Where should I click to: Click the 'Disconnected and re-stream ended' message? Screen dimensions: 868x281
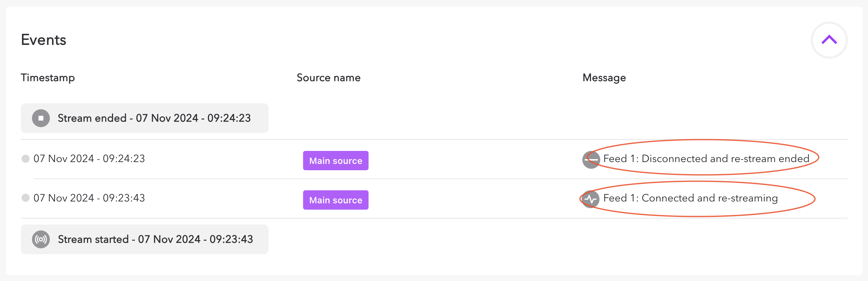pos(706,159)
